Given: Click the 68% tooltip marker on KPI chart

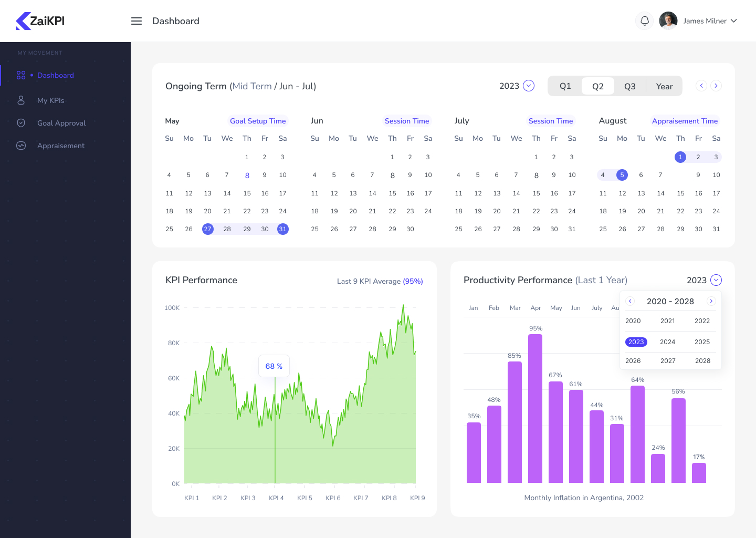Looking at the screenshot, I should (x=274, y=366).
